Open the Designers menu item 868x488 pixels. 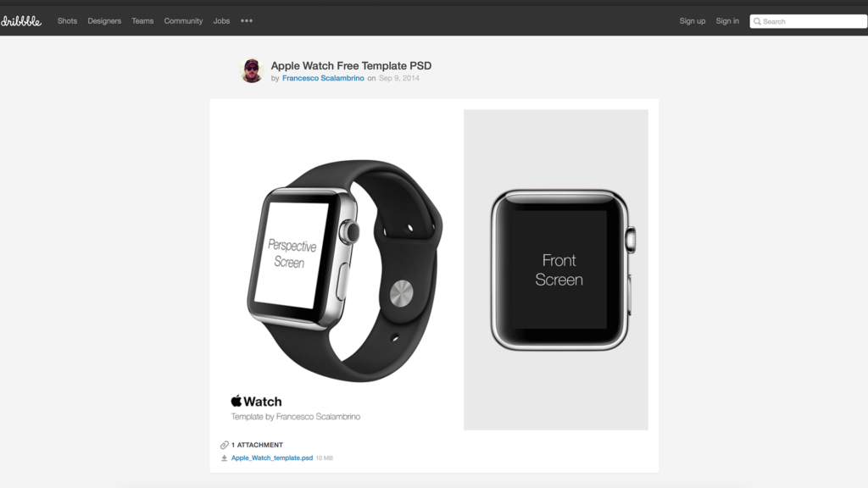(104, 21)
